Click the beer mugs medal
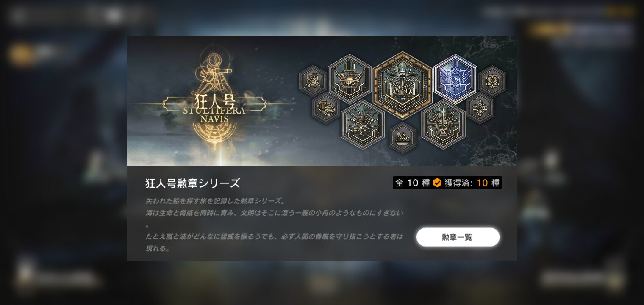This screenshot has height=305, width=644. coord(325,109)
